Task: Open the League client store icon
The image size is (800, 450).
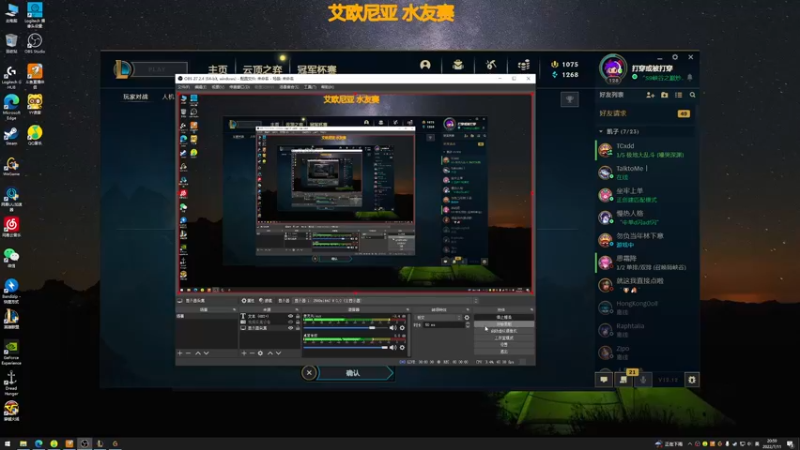Action: [523, 65]
